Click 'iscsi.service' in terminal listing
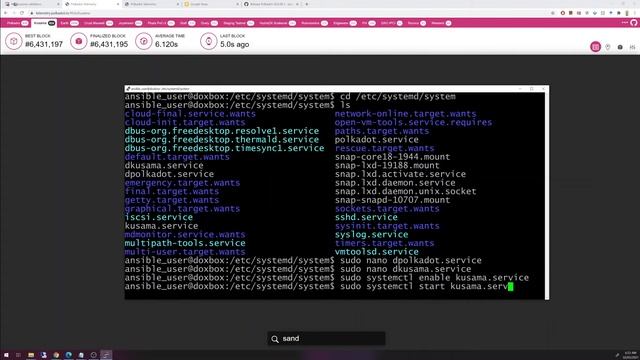 point(159,217)
